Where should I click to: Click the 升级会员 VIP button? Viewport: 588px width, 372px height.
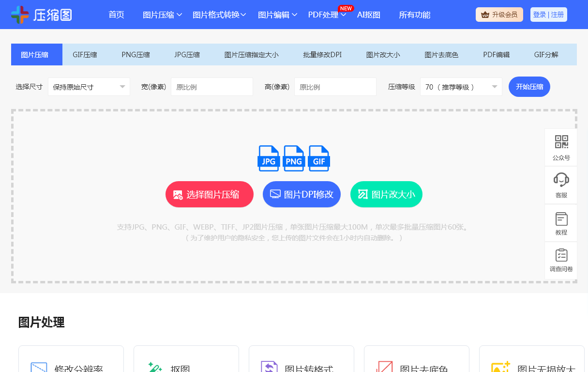point(499,15)
